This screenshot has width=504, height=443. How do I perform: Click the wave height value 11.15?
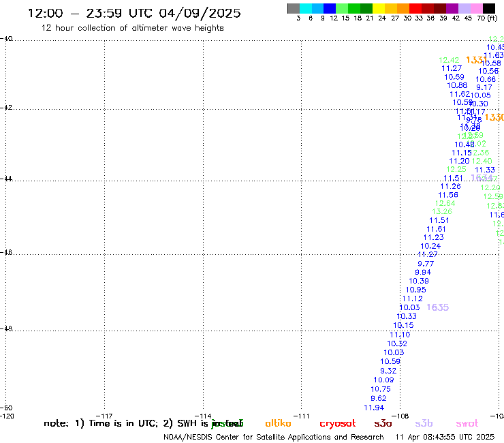(462, 153)
